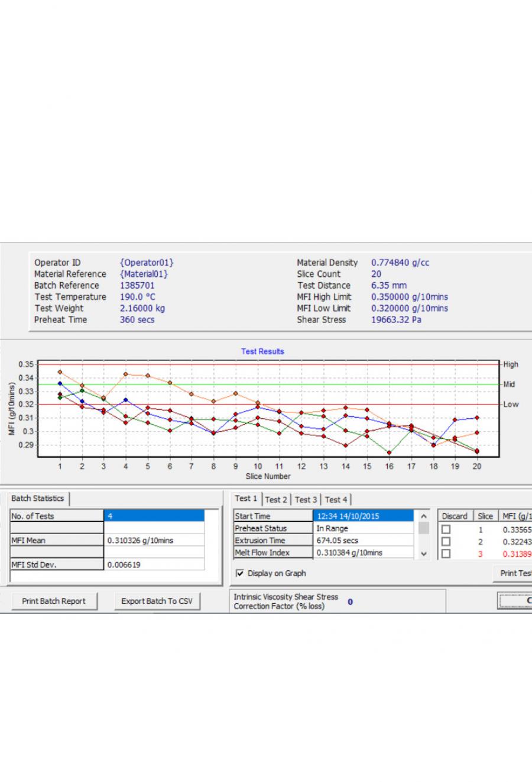The height and width of the screenshot is (782, 532).
Task: Click the Discard column header
Action: [455, 516]
